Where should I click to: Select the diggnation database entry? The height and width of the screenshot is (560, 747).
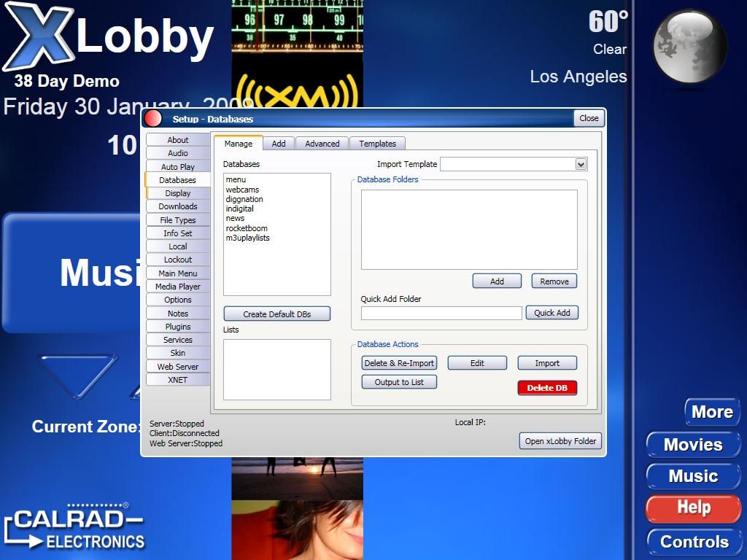[244, 199]
